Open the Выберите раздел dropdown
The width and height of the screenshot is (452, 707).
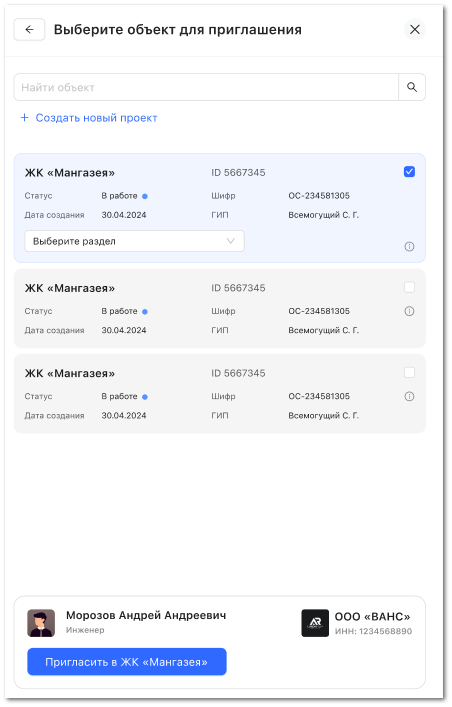point(134,241)
